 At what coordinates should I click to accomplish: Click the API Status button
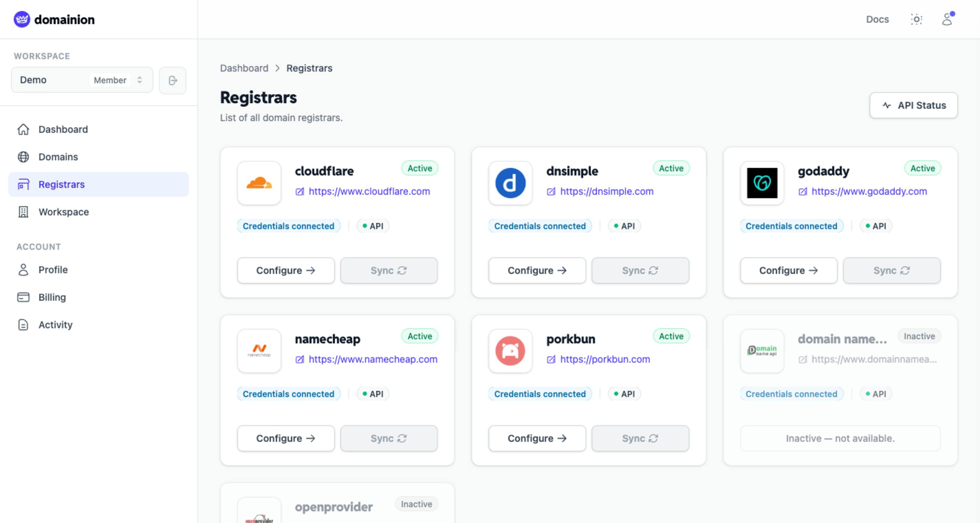913,105
